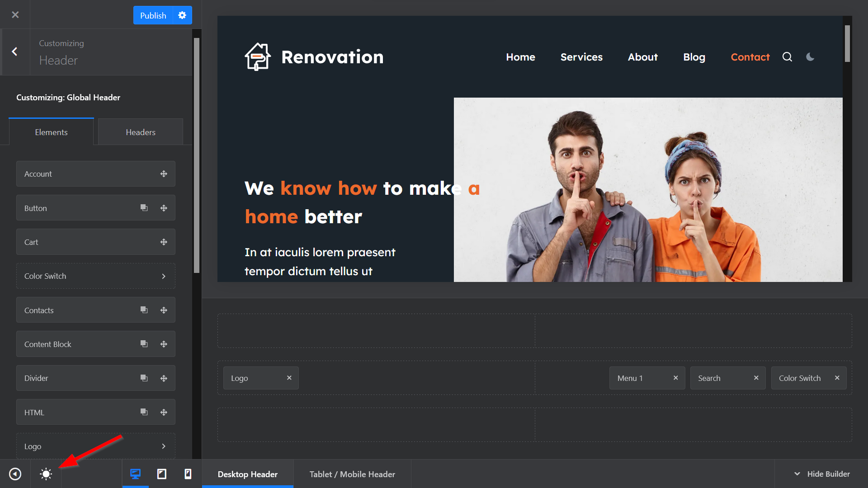Click Hide Builder to collapse builder
The height and width of the screenshot is (488, 868).
point(821,474)
